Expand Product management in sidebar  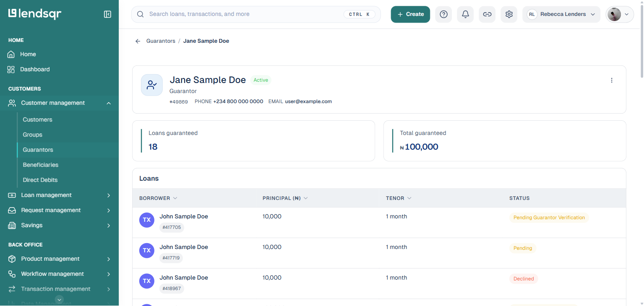coord(59,259)
